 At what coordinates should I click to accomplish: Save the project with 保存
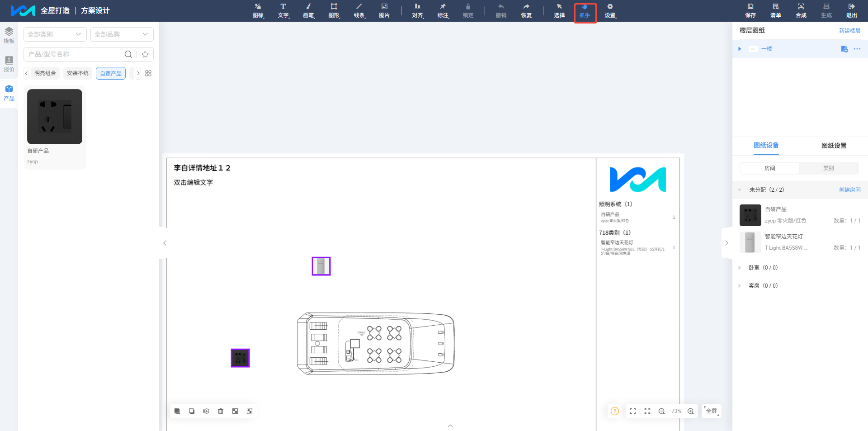750,11
